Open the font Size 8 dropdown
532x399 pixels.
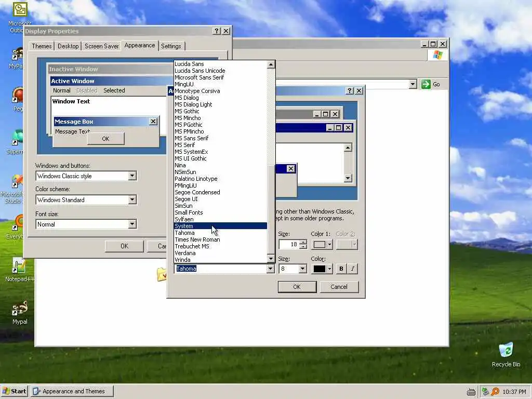coord(303,269)
